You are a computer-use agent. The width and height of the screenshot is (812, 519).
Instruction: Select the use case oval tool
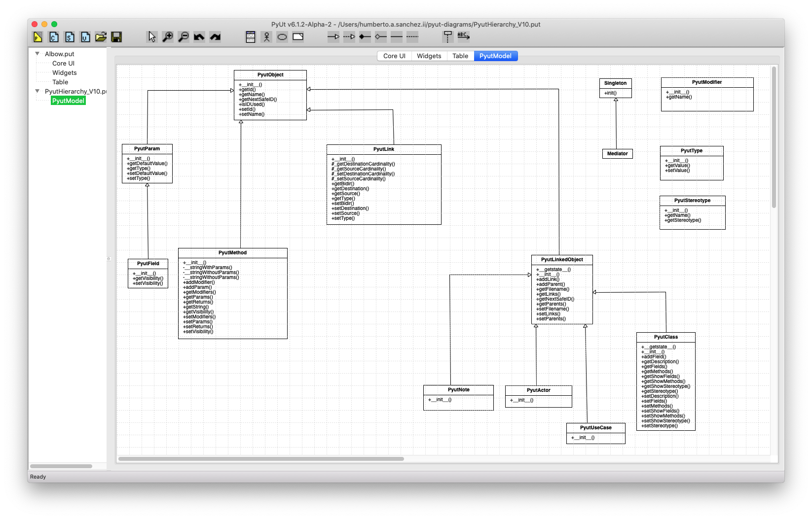(x=282, y=37)
